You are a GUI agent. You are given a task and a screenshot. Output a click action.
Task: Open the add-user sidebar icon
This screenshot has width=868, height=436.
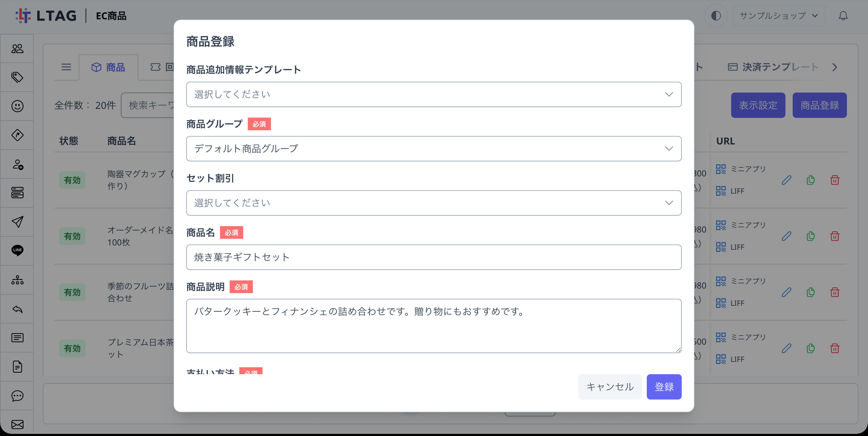point(17,164)
